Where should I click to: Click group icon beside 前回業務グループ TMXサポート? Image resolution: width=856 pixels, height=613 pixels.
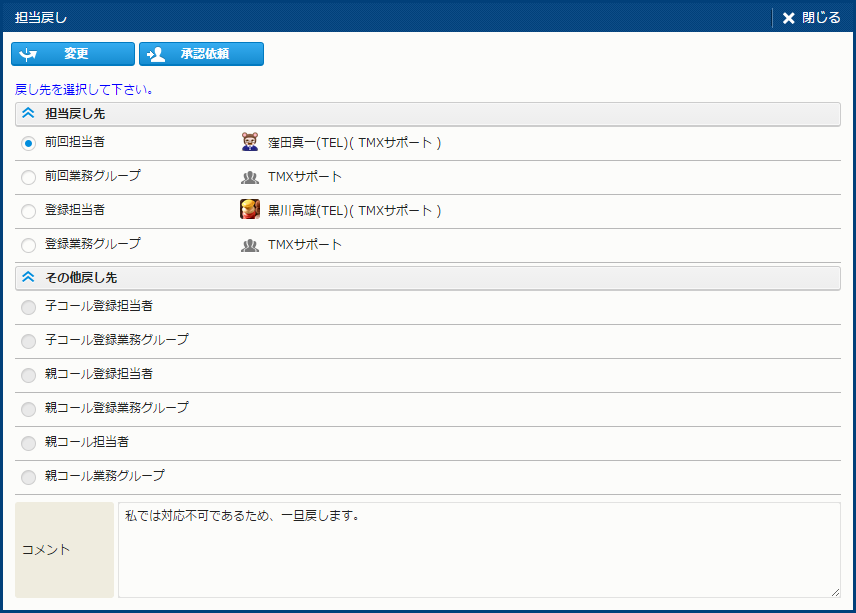(x=250, y=177)
